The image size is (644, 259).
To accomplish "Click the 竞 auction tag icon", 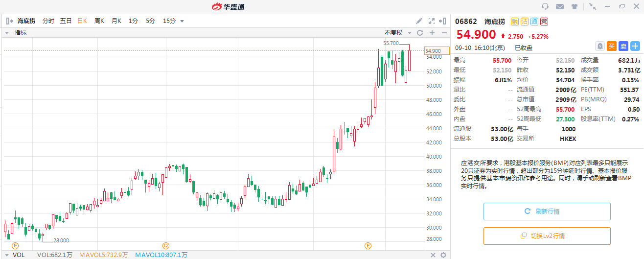I will (x=544, y=22).
